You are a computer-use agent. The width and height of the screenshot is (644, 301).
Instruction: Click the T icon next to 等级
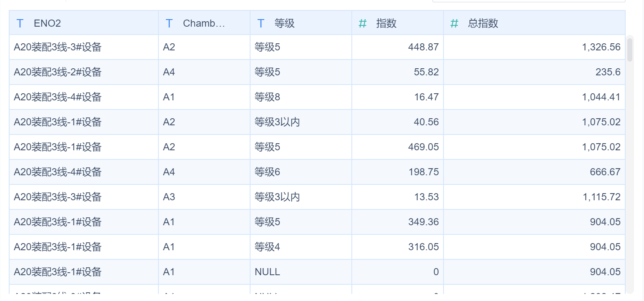pyautogui.click(x=261, y=23)
